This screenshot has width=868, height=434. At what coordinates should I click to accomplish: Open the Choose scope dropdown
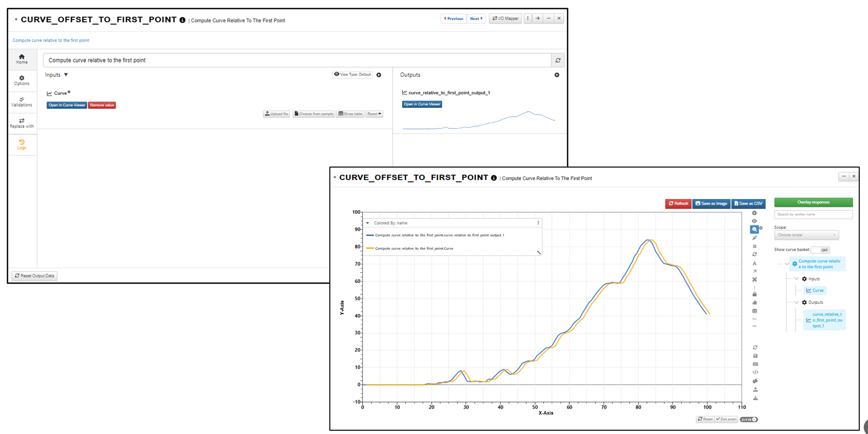pos(806,235)
